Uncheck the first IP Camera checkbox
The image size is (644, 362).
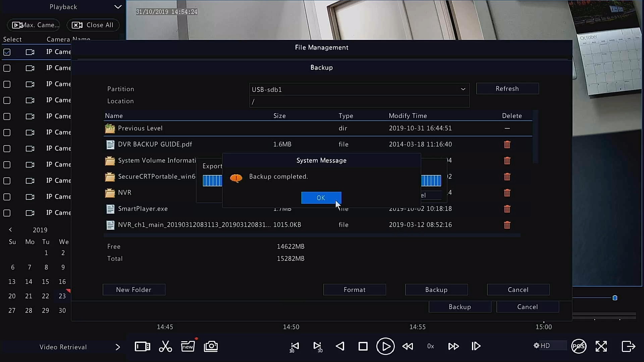7,52
